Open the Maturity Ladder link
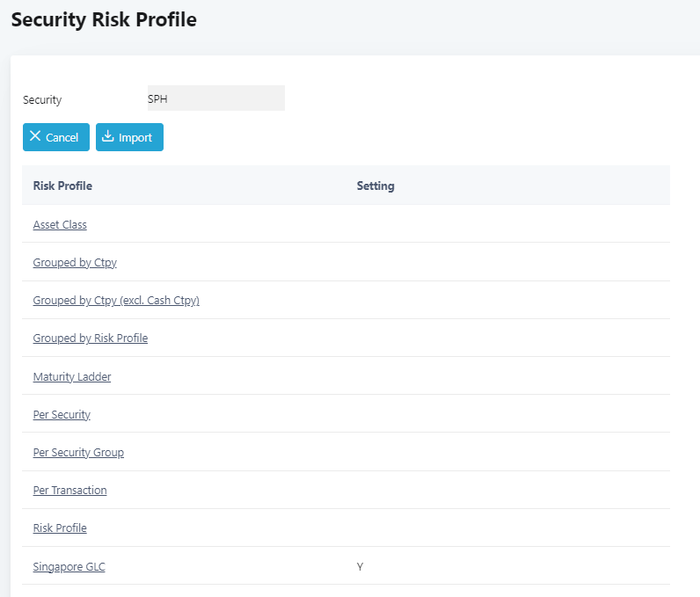The image size is (700, 597). 72,376
